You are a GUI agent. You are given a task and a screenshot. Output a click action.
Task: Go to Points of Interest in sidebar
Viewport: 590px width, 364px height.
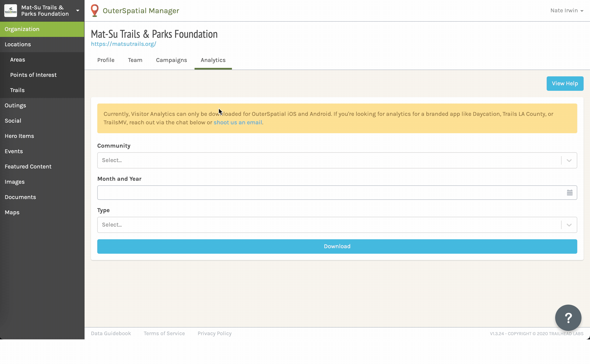coord(33,75)
